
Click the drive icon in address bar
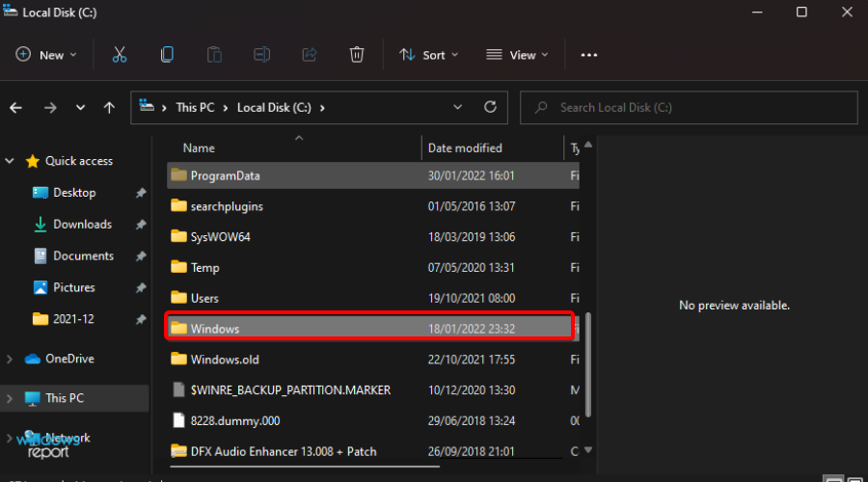click(147, 105)
